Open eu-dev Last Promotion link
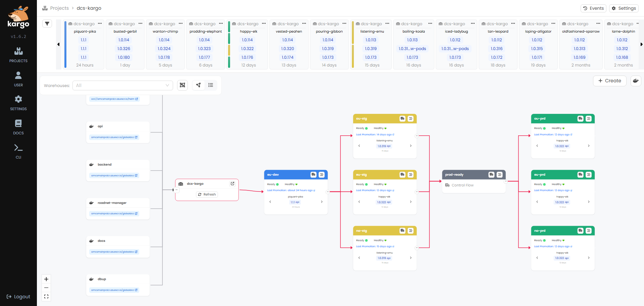Image resolution: width=644 pixels, height=306 pixels. [291, 190]
